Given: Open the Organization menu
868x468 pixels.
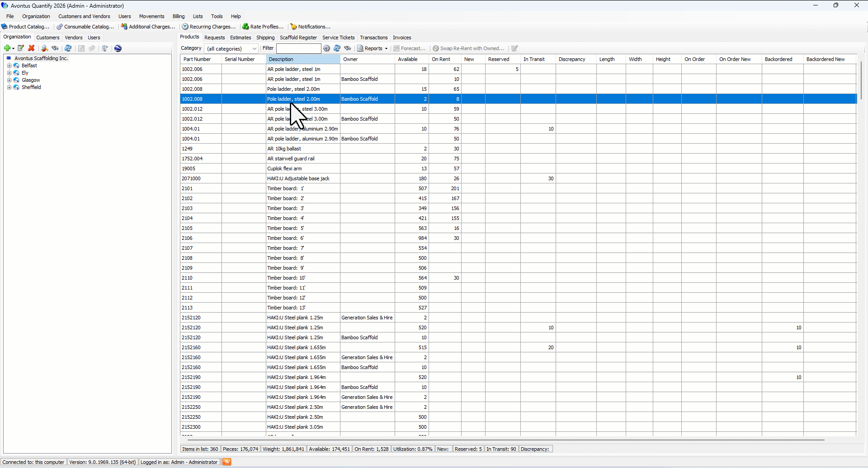Looking at the screenshot, I should [x=36, y=16].
